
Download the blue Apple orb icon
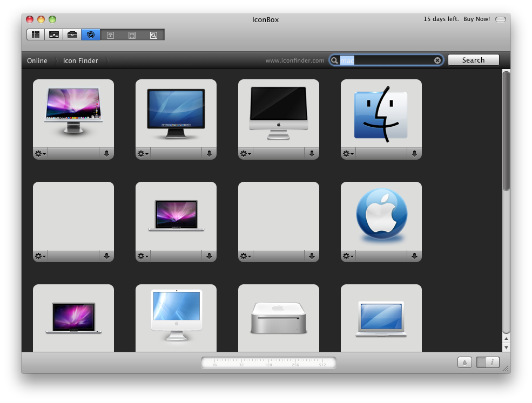coord(414,256)
